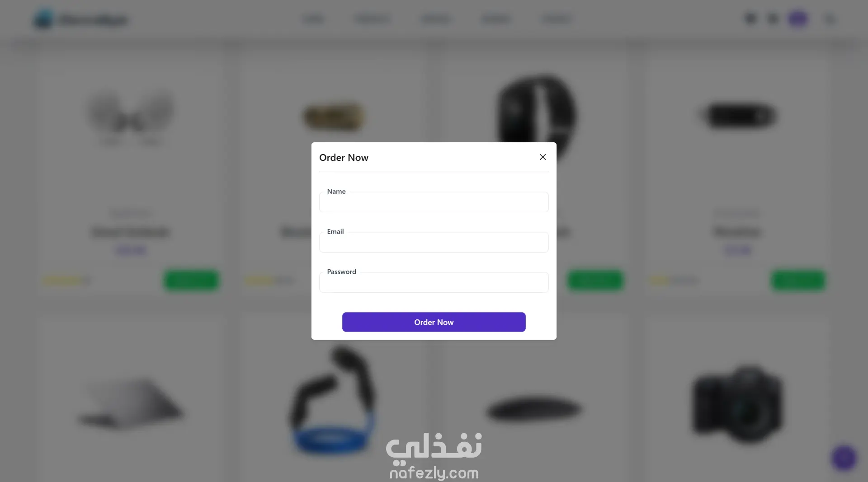Image resolution: width=868 pixels, height=482 pixels.
Task: Click the gold speaker product image
Action: tap(333, 117)
